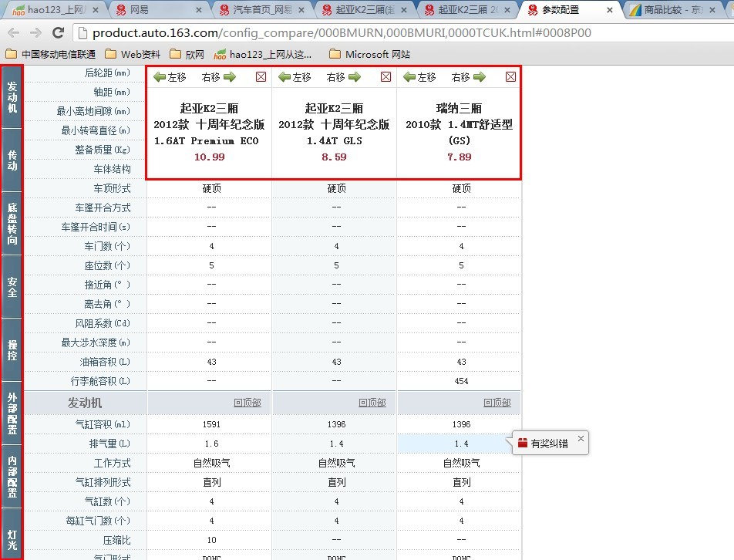Jump to 底盘转向 section in sidebar
Image resolution: width=734 pixels, height=560 pixels.
click(12, 224)
